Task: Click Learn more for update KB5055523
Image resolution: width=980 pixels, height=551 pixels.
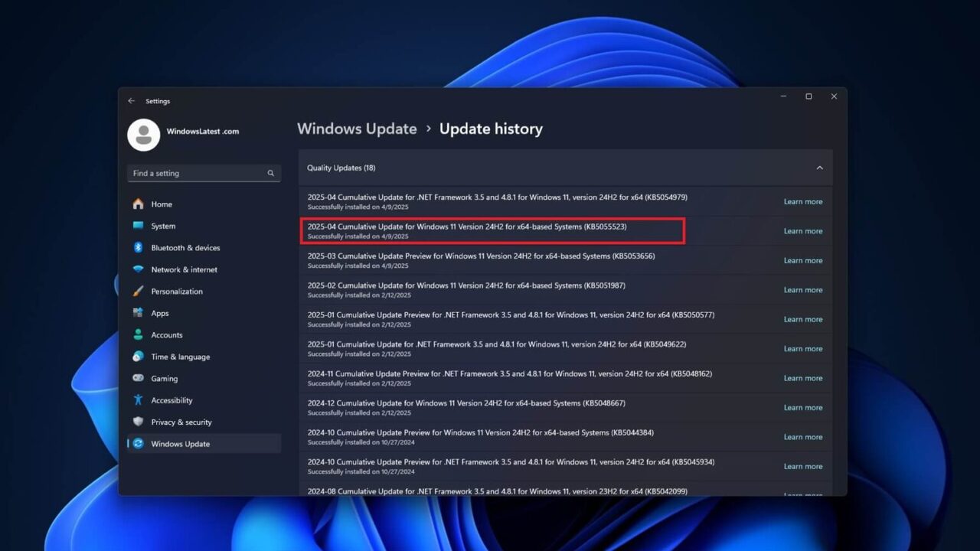Action: (x=802, y=230)
